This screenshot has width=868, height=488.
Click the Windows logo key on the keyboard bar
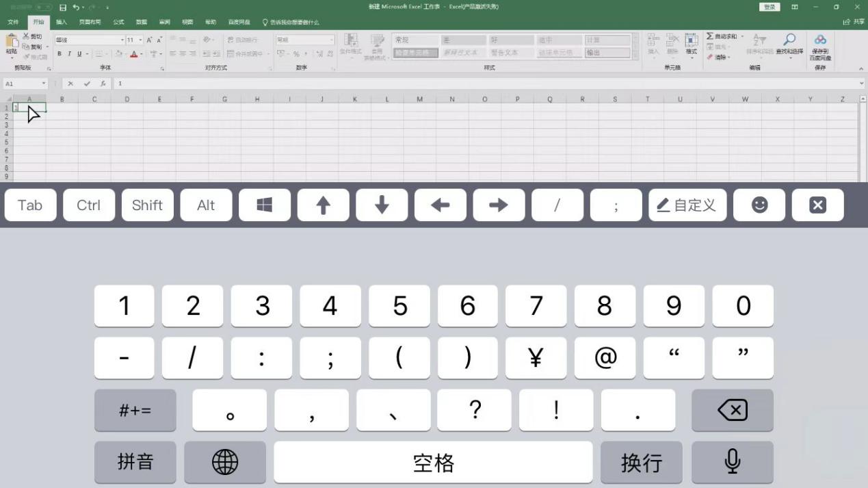click(265, 205)
